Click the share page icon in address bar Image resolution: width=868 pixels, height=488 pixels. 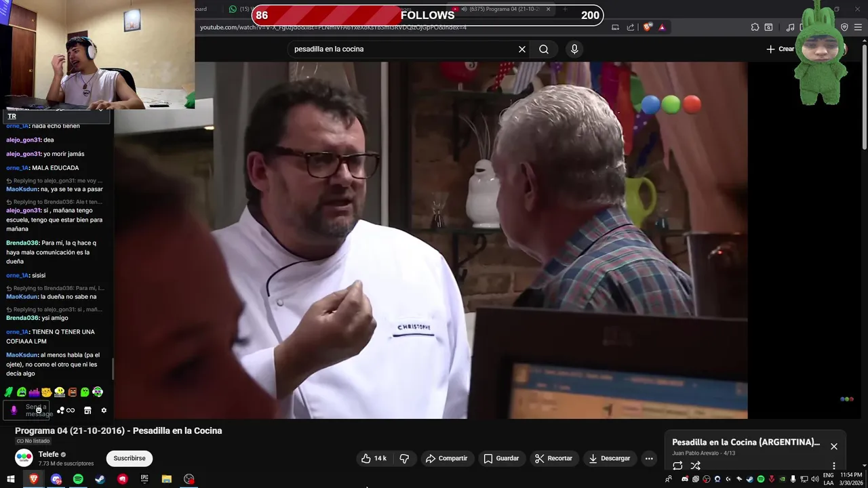[631, 27]
